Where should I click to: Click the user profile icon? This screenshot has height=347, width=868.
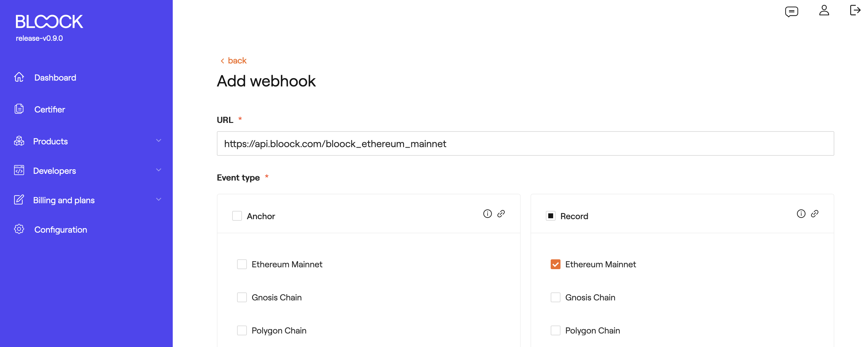(x=824, y=11)
